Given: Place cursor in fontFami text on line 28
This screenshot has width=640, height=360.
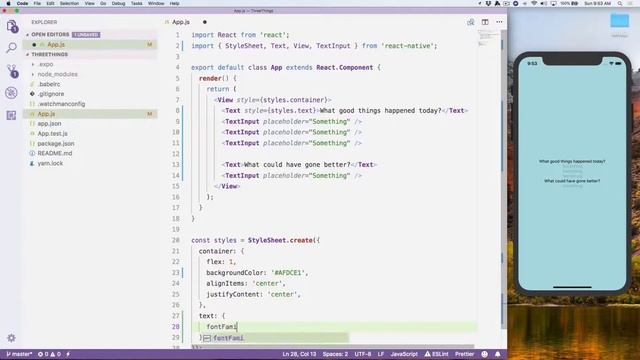Looking at the screenshot, I should pyautogui.click(x=221, y=327).
